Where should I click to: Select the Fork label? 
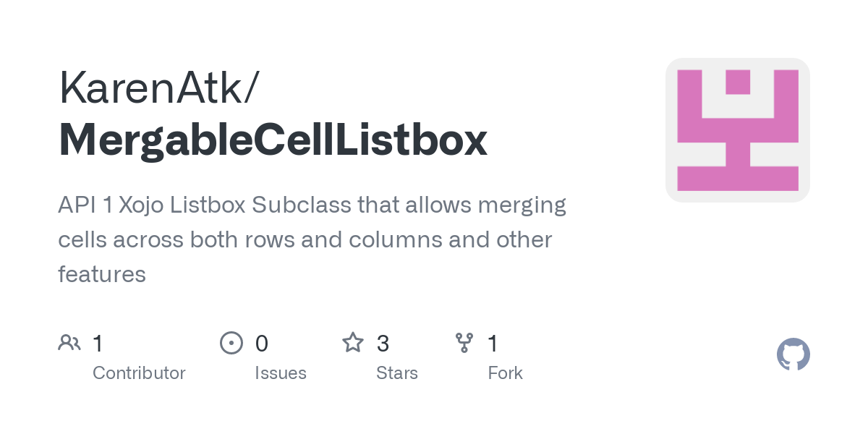pos(505,373)
